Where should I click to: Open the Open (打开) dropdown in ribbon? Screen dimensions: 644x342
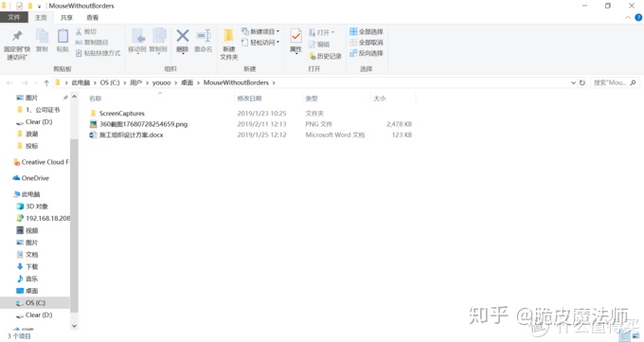322,32
